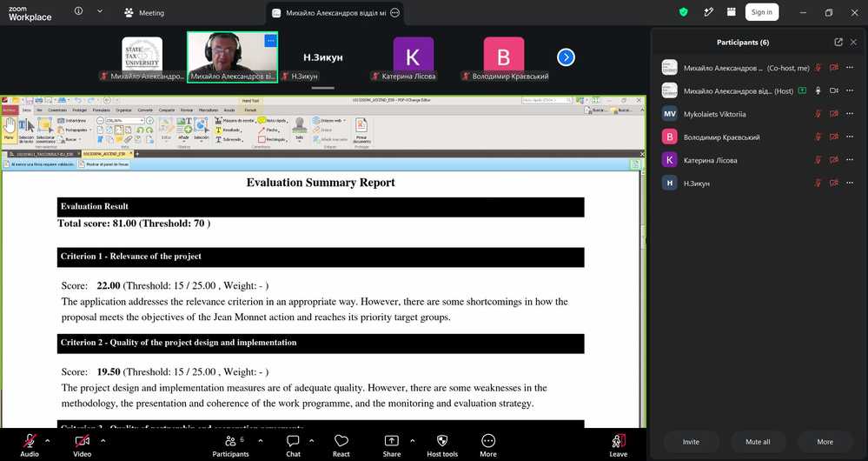Open Host tools

tap(442, 445)
